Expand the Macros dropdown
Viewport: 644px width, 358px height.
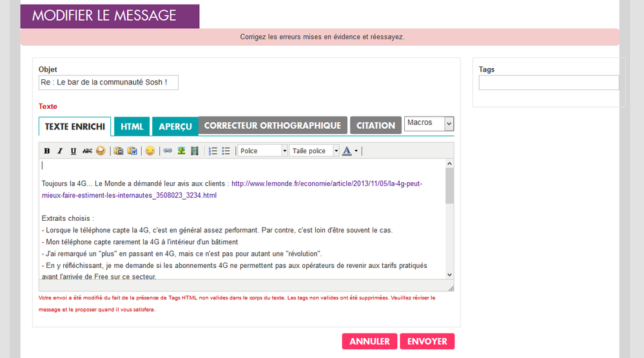429,123
